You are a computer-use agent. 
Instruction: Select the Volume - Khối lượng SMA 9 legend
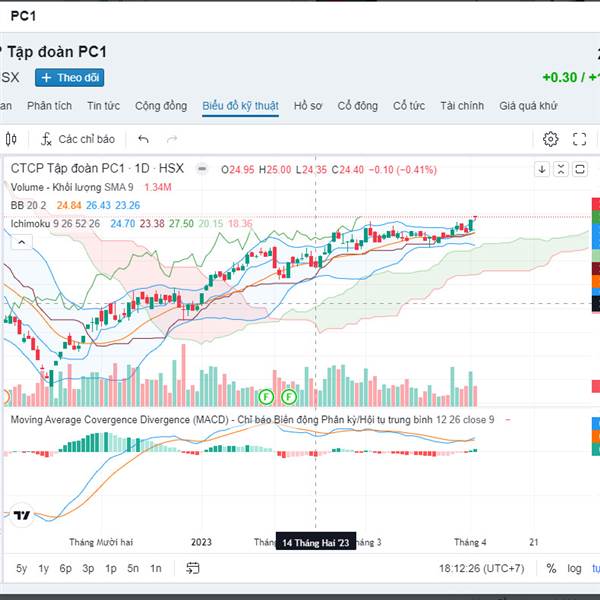[72, 187]
